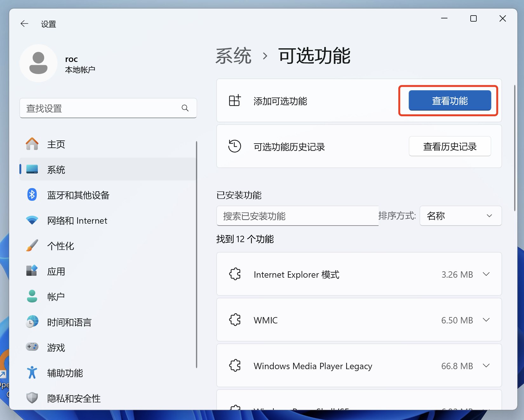
Task: Click the 查看历史记录 button
Action: [x=450, y=146]
